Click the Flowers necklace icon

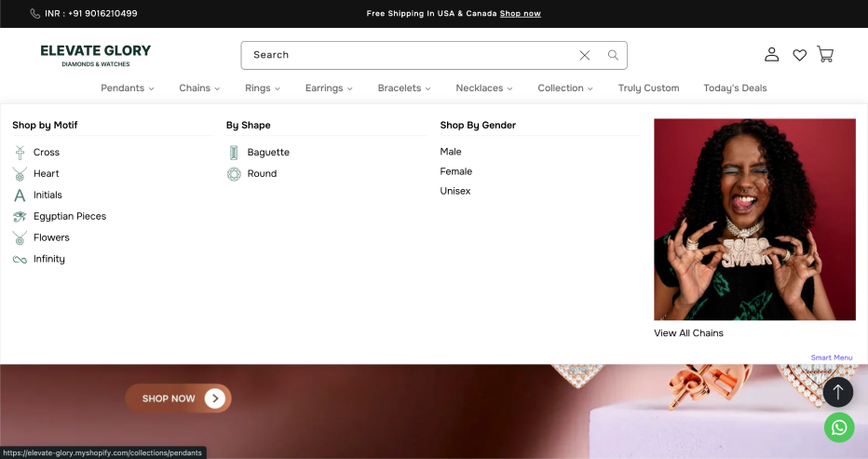[20, 237]
